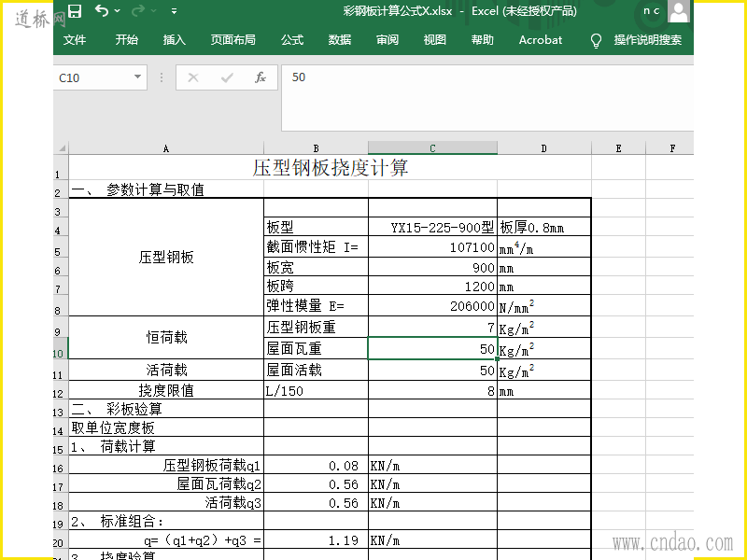Open the 页面布局 ribbon tab
This screenshot has width=747, height=560.
233,40
